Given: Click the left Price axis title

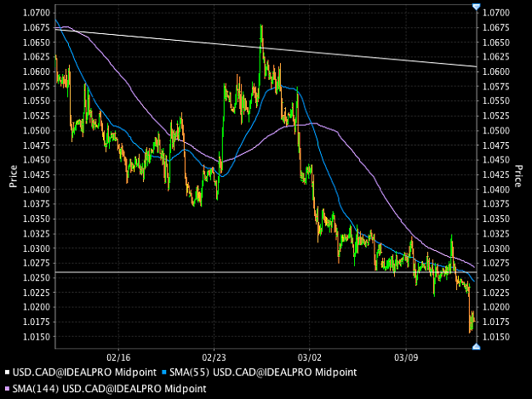Looking at the screenshot, I should (14, 176).
